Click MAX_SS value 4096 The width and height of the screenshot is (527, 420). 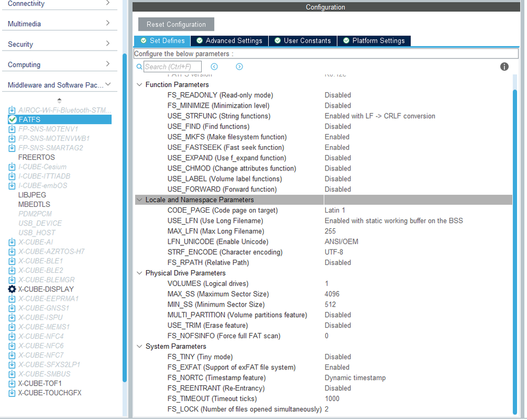point(332,294)
